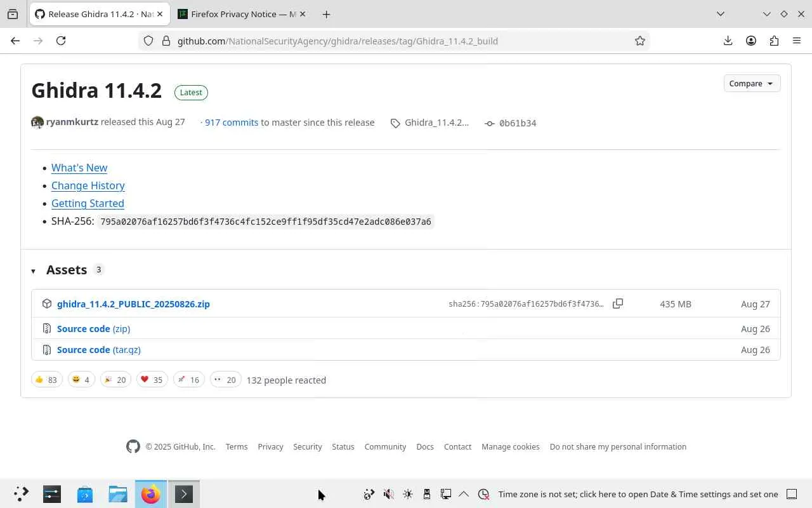Open the Firefox hamburger application menu
Viewport: 812px width, 508px height.
pyautogui.click(x=797, y=41)
